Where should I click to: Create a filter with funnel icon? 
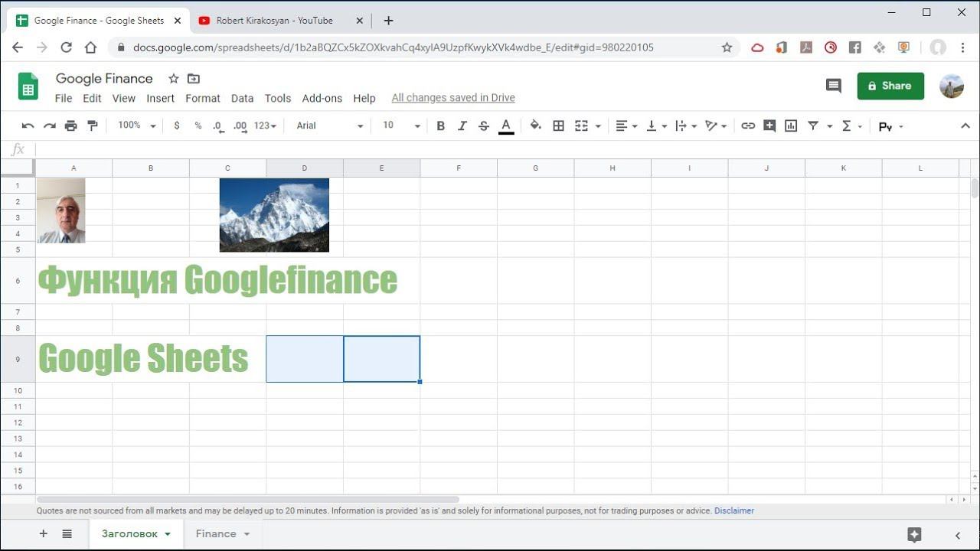pos(813,126)
